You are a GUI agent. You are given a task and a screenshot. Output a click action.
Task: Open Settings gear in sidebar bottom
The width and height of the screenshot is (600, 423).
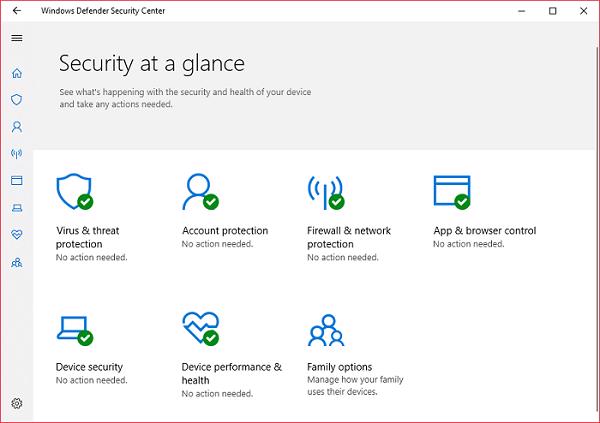coord(17,403)
